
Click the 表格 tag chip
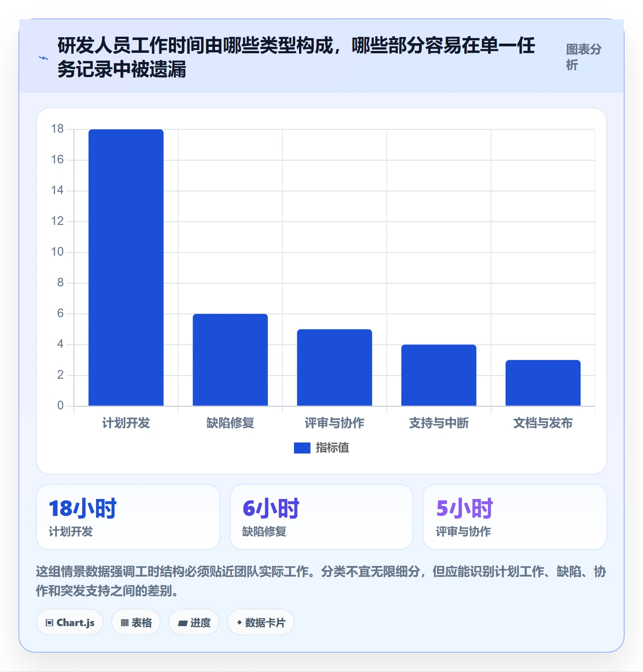(136, 622)
